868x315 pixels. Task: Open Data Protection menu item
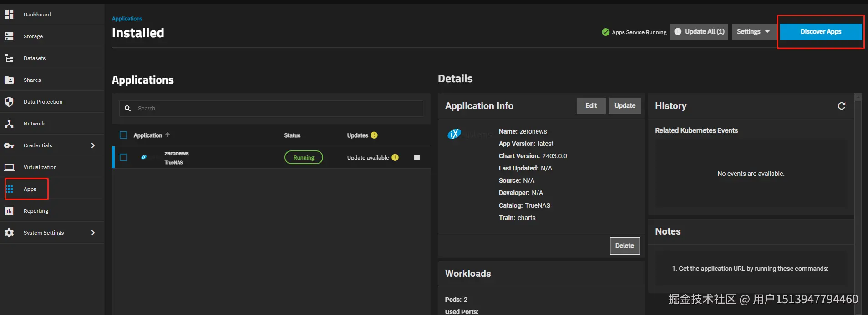coord(52,102)
